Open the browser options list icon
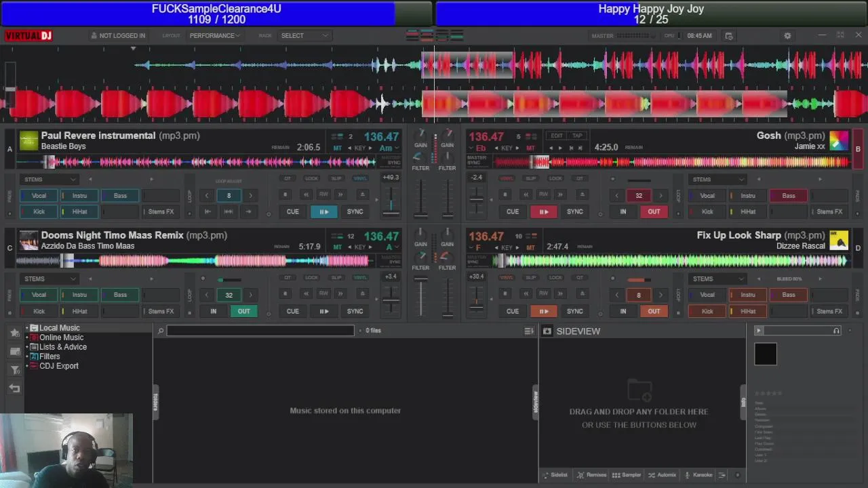This screenshot has width=868, height=488. tap(529, 331)
